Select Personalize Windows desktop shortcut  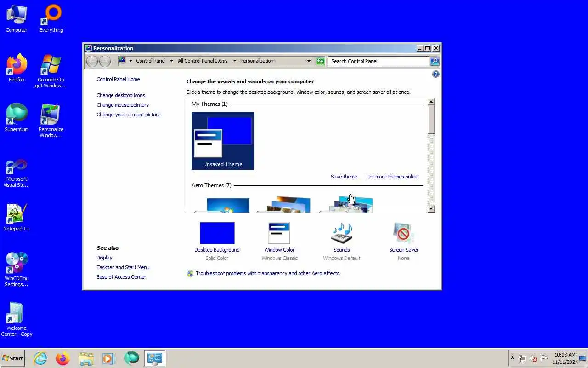[51, 121]
